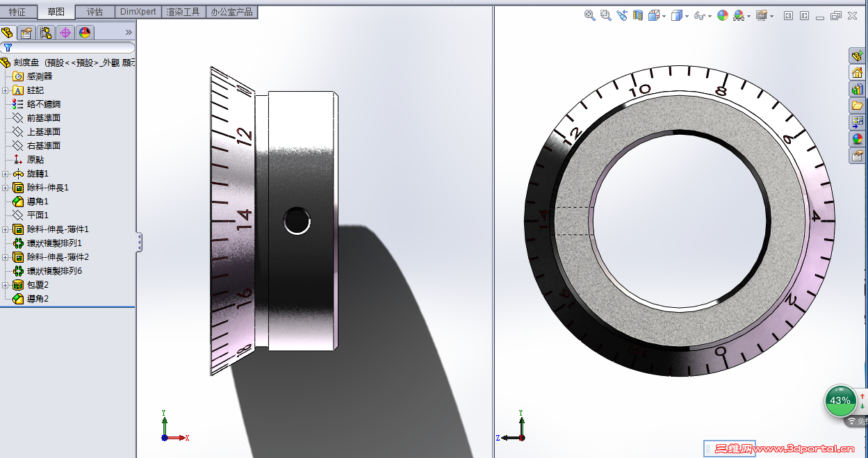Expand the 包覆2 wrap feature
Viewport: 868px width, 458px height.
point(5,285)
